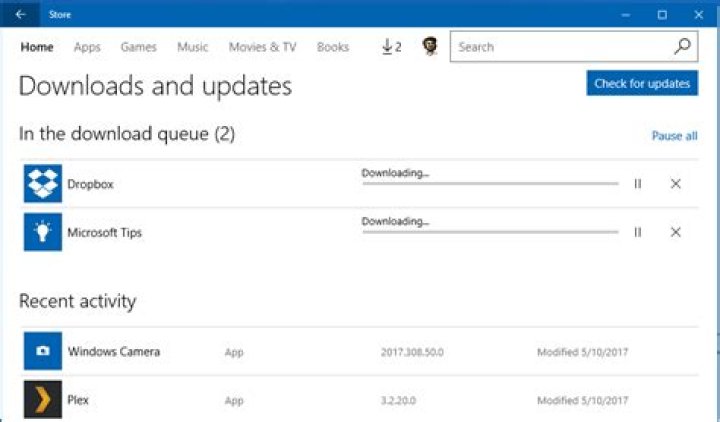Screen dimensions: 720x422
Task: Go to the Games tab
Action: pyautogui.click(x=138, y=47)
